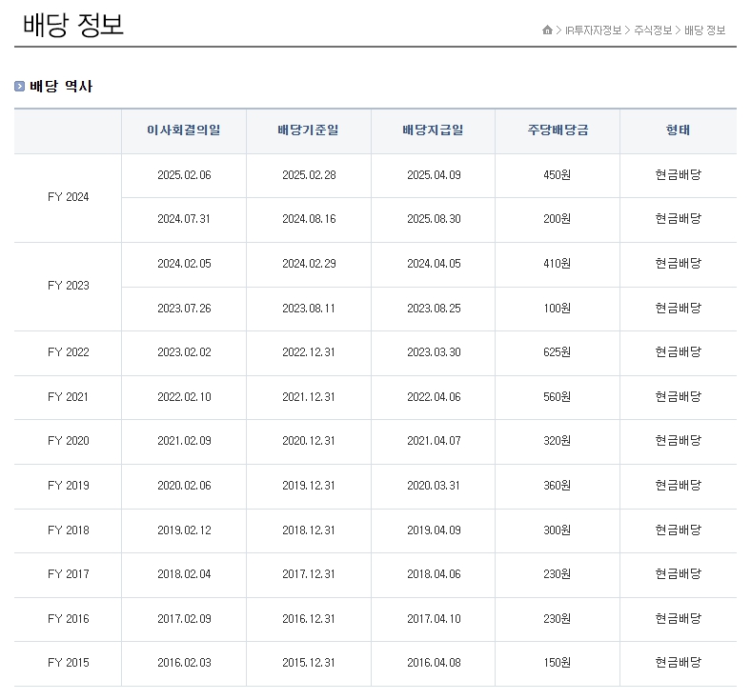The width and height of the screenshot is (751, 700).
Task: Click board date 2017.02.09
Action: coord(184,619)
